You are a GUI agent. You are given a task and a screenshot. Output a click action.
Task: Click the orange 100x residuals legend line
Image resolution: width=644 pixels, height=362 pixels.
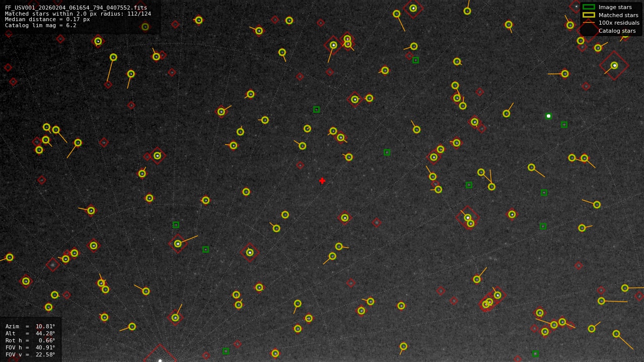click(x=589, y=23)
